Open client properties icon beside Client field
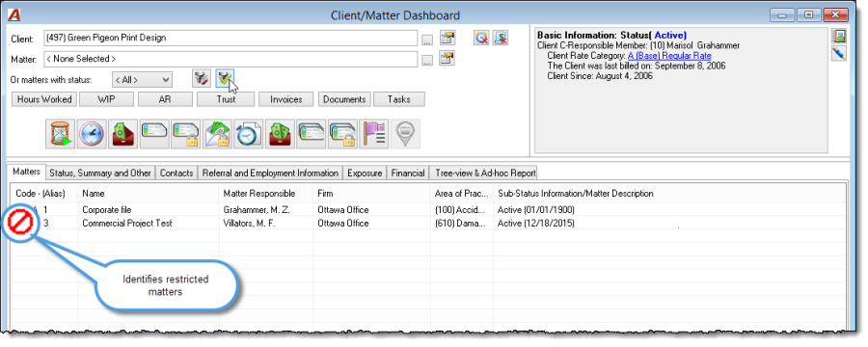The height and width of the screenshot is (347, 868). pos(447,39)
